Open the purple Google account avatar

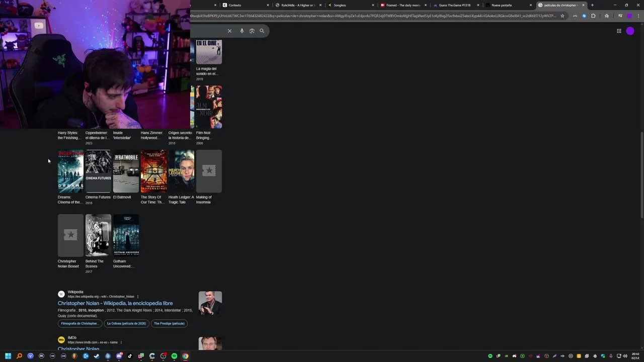click(630, 31)
